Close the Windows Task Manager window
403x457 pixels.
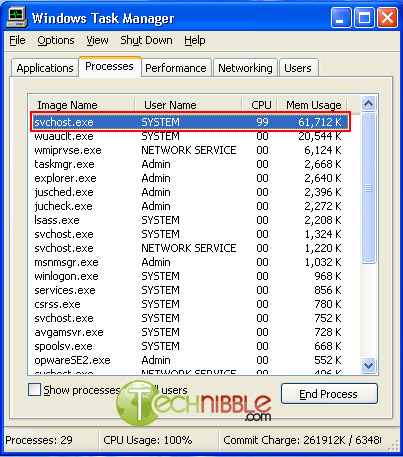(387, 18)
